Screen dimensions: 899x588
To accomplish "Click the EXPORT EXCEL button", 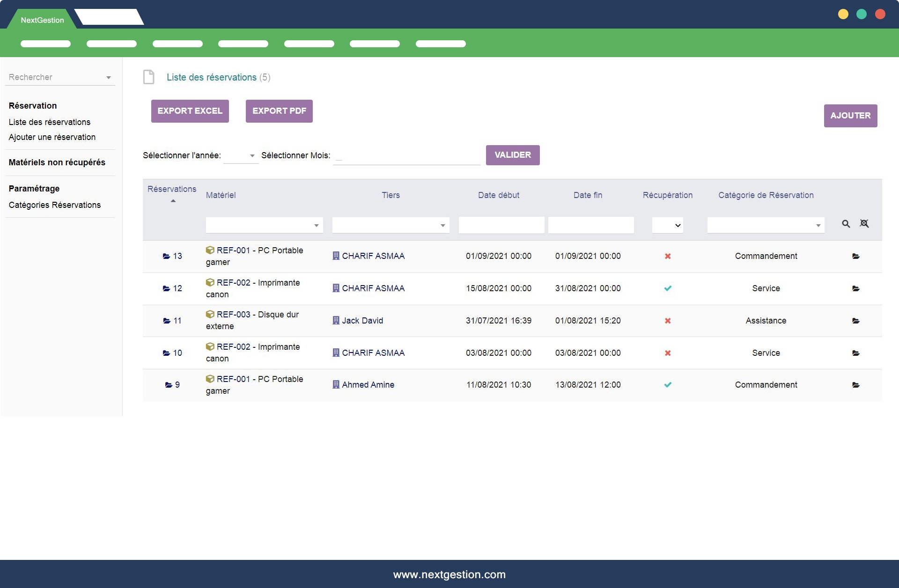I will point(190,111).
